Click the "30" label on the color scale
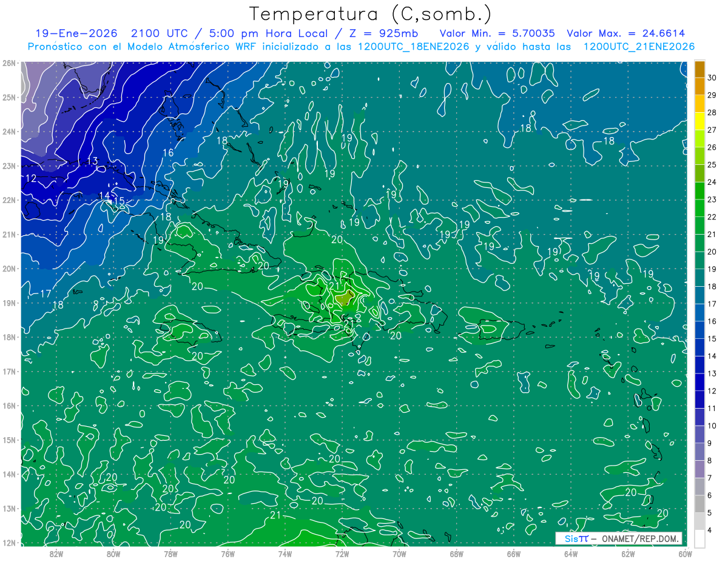The height and width of the screenshot is (562, 728). coord(712,78)
